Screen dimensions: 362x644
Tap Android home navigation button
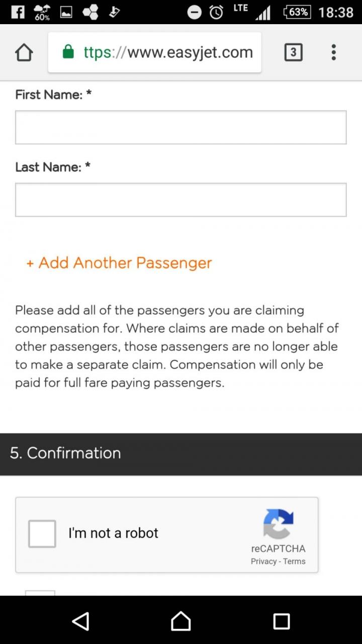point(181,621)
